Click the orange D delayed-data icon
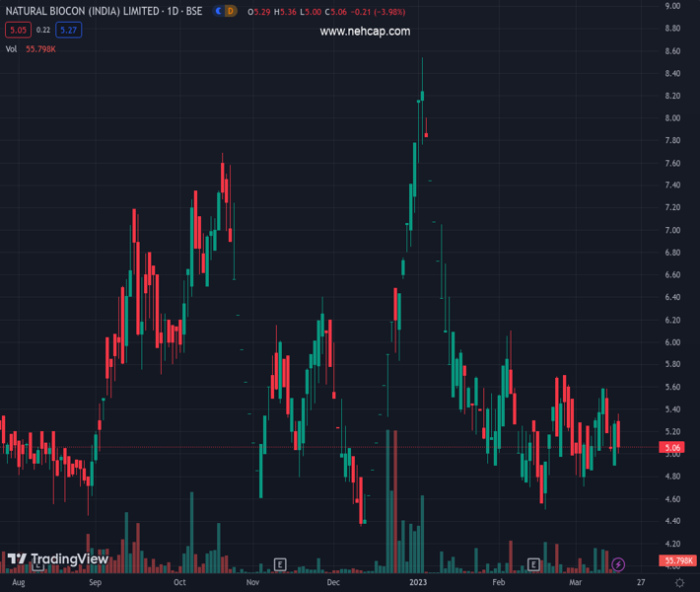 231,11
